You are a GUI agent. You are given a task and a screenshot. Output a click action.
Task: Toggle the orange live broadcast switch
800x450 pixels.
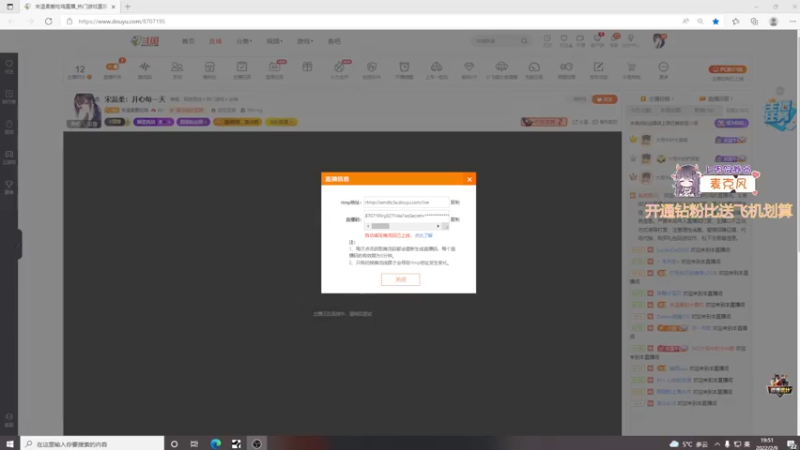click(112, 67)
